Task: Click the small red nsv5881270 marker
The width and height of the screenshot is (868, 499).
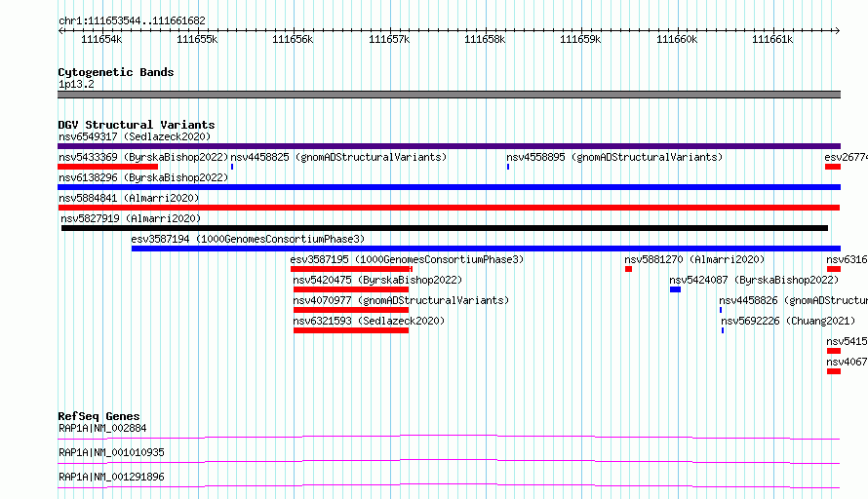Action: [628, 269]
